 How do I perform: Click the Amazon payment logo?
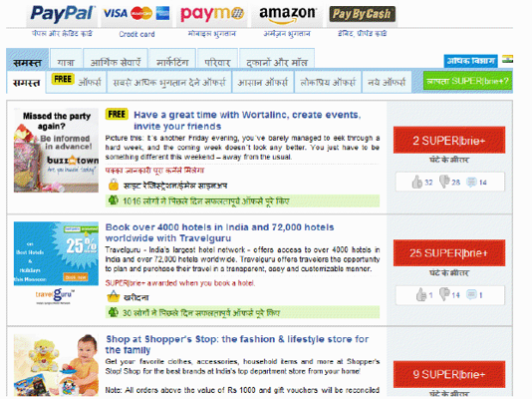coord(287,15)
